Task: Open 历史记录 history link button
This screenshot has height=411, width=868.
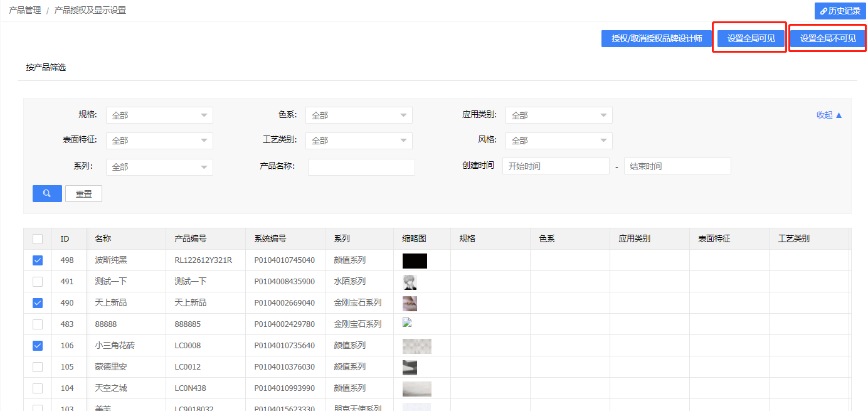Action: pyautogui.click(x=840, y=11)
